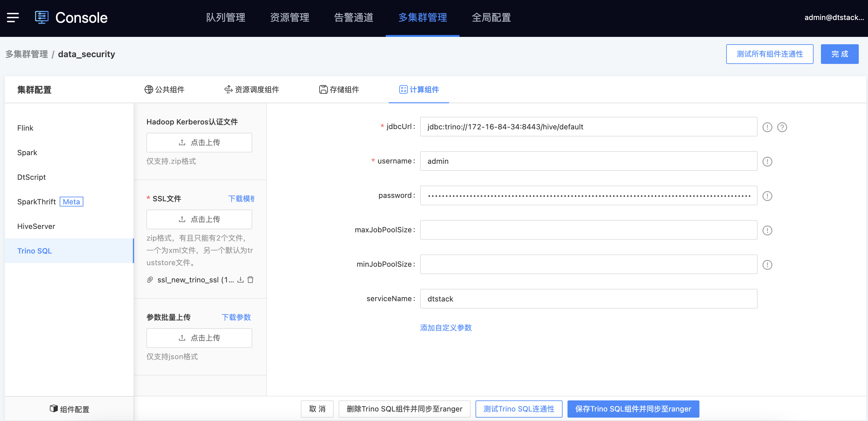Switch to 队列管理 menu

point(226,18)
